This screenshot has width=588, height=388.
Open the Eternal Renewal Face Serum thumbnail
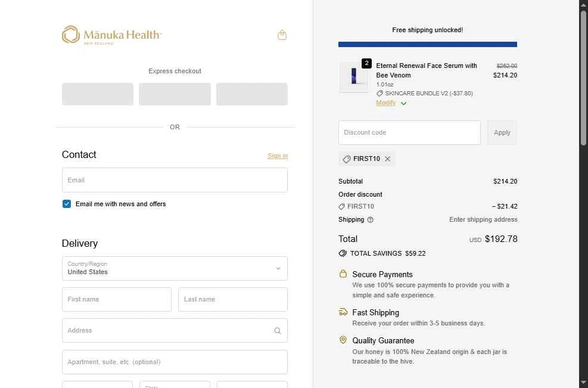[354, 76]
